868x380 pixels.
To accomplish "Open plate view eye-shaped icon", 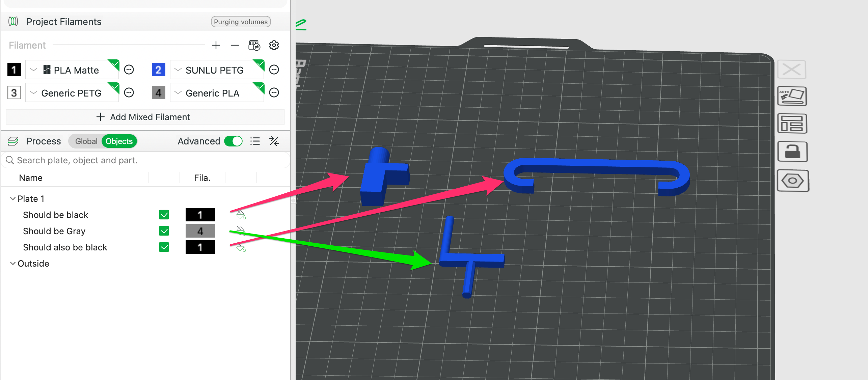I will coord(793,181).
